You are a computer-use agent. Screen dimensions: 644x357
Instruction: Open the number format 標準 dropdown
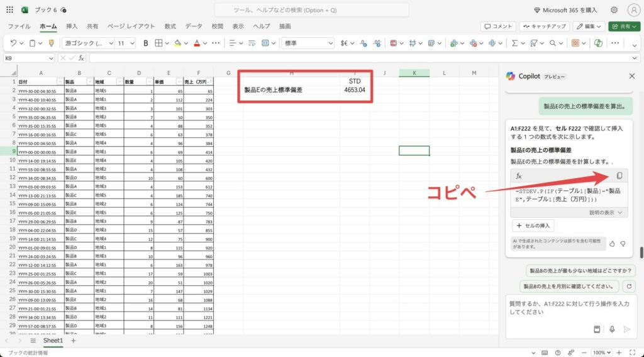[x=308, y=43]
